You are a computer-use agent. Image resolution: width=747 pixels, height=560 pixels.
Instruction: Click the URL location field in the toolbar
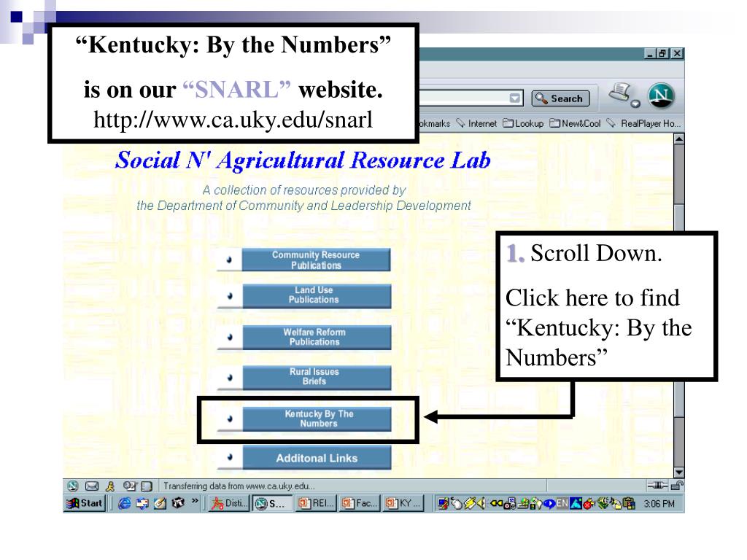click(x=471, y=98)
